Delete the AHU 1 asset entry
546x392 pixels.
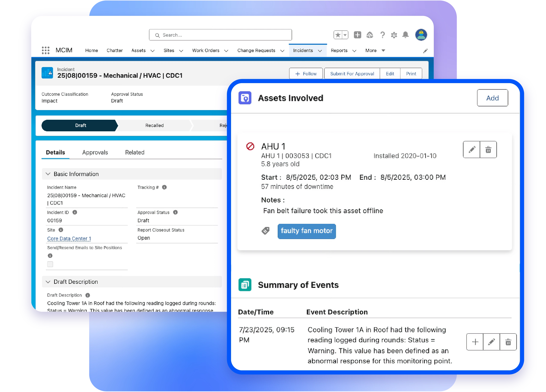pyautogui.click(x=488, y=150)
